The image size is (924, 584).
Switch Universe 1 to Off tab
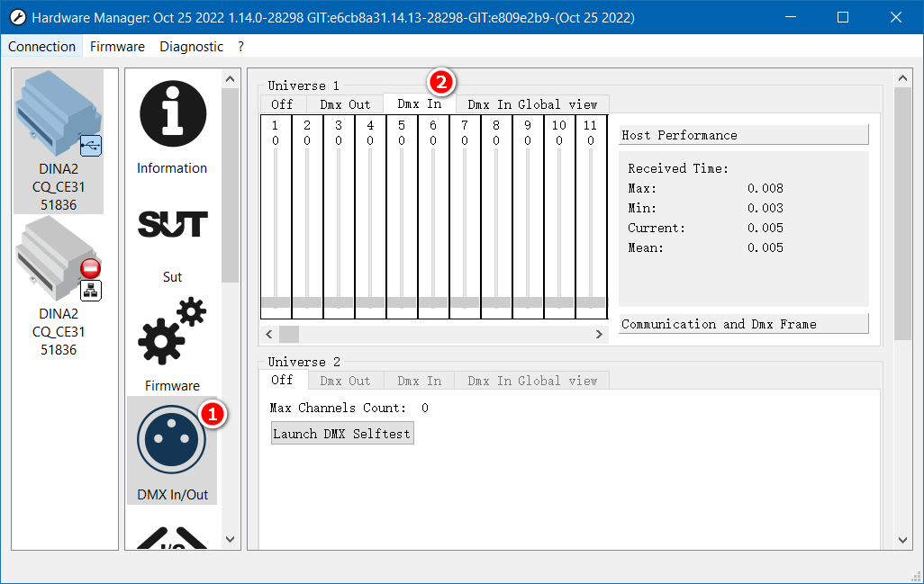click(x=282, y=104)
